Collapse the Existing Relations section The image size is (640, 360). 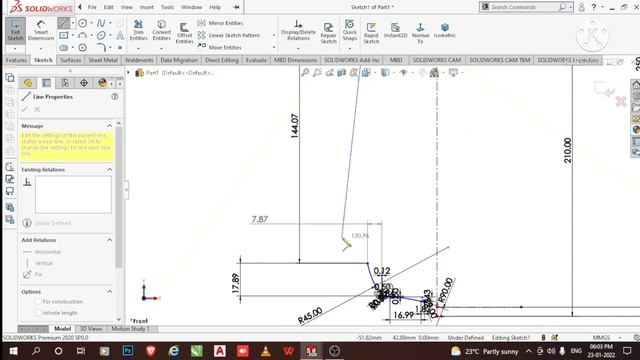point(109,169)
